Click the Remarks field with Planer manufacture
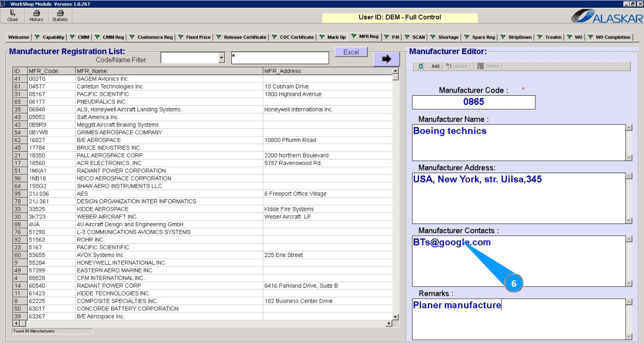The image size is (644, 344). pos(519,319)
